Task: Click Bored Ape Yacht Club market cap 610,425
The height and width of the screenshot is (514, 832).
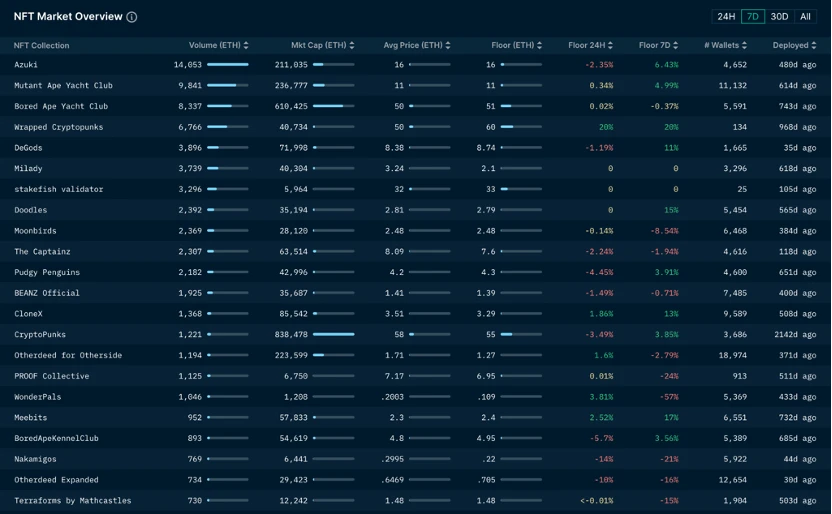Action: click(291, 106)
